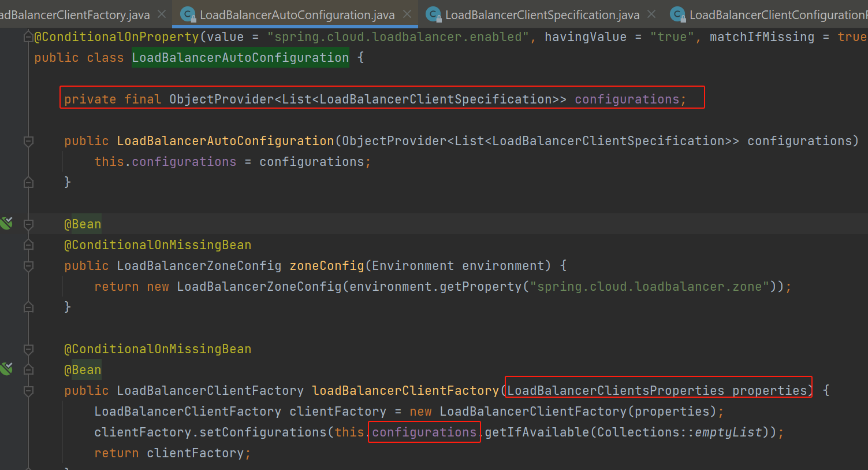Collapse the LoadBalancerAutoConfiguration constructor fold marker
This screenshot has width=868, height=470.
click(28, 140)
